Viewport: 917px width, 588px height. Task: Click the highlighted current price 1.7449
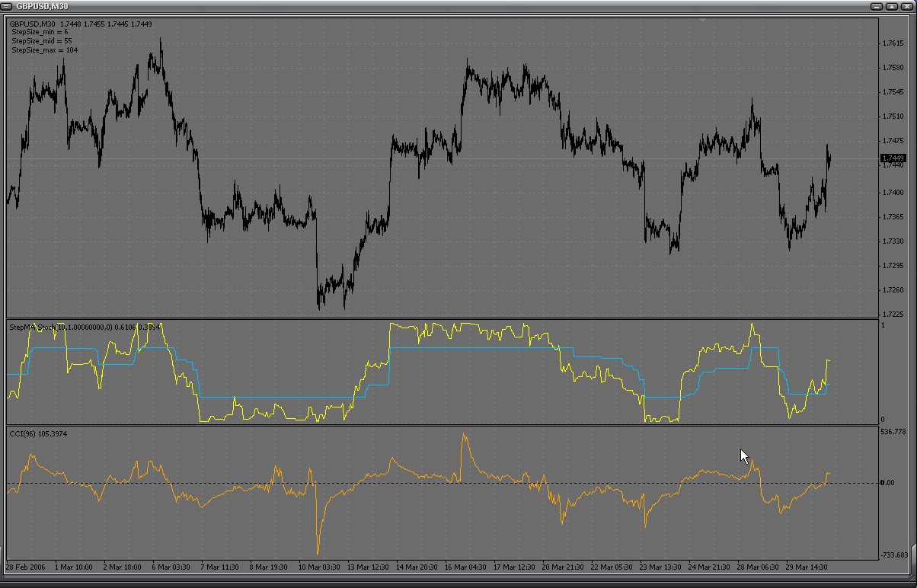point(893,158)
